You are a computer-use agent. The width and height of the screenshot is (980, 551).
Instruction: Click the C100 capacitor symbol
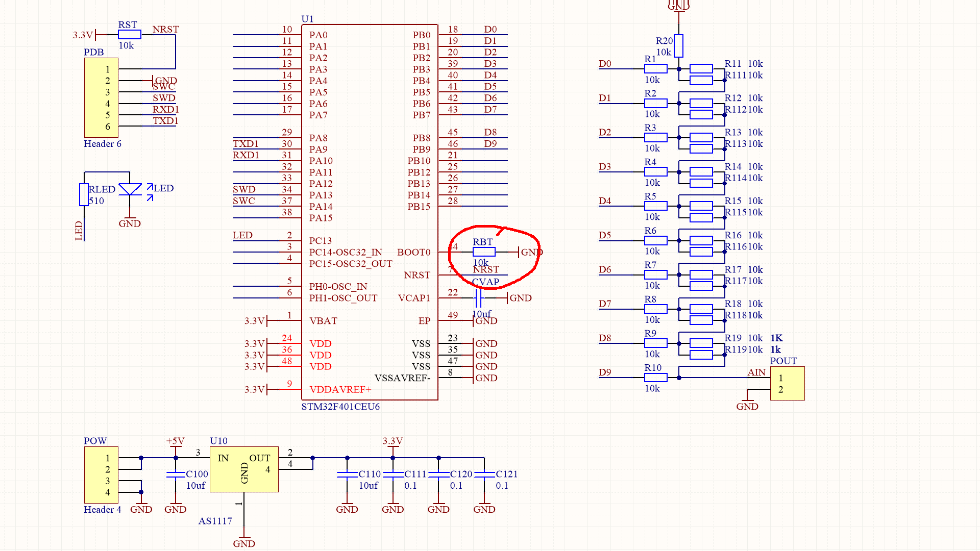(175, 474)
